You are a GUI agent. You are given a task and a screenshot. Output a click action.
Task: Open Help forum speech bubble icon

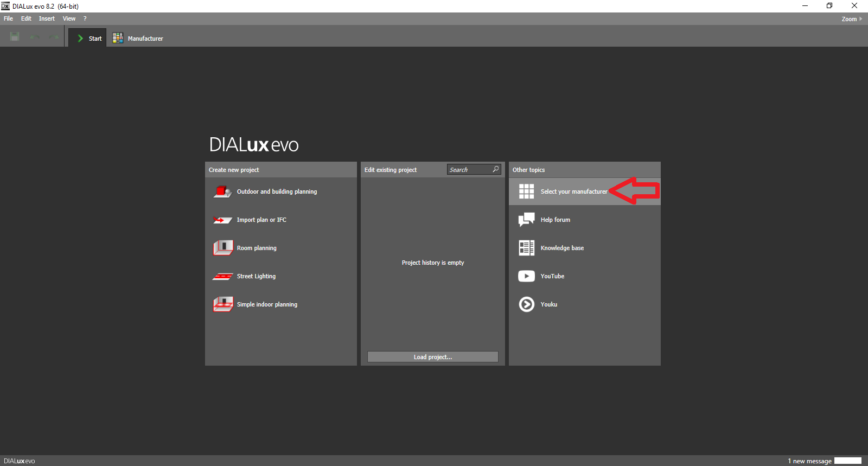click(526, 220)
